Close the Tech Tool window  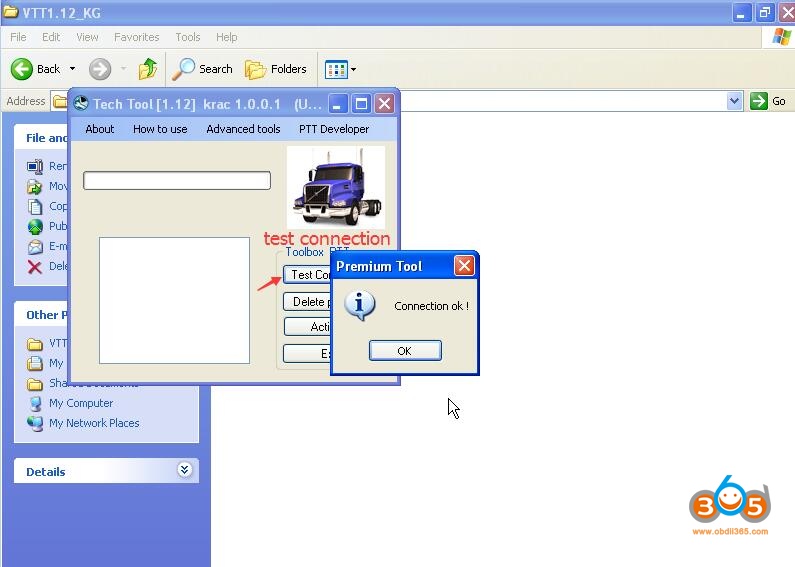click(385, 104)
